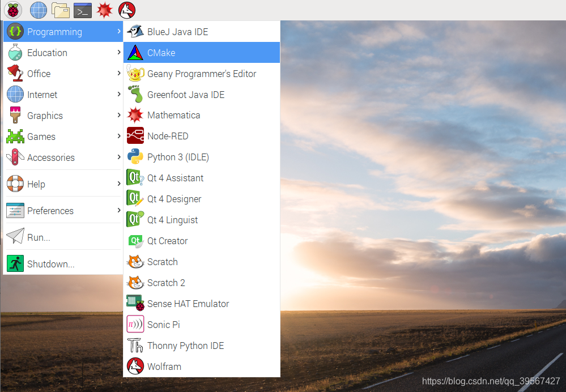Click the Shutdown running man icon
Viewport: 566px width, 392px height.
click(x=15, y=263)
